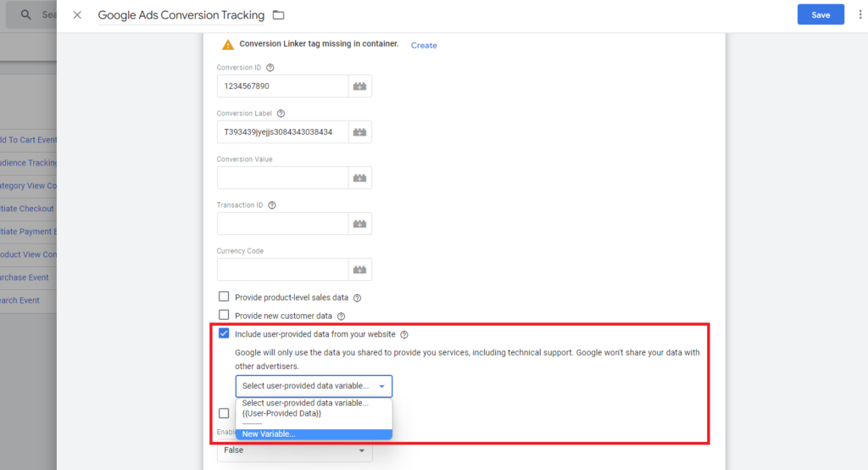Close the tag editor with the X icon
Viewport: 868px width, 470px height.
[x=77, y=15]
